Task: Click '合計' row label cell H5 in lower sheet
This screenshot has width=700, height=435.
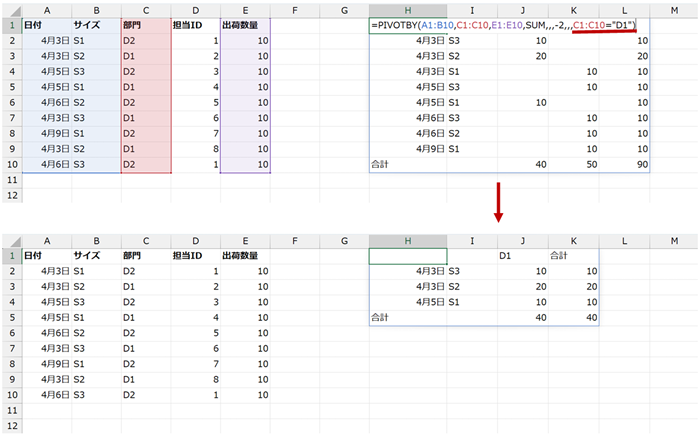Action: pos(408,318)
